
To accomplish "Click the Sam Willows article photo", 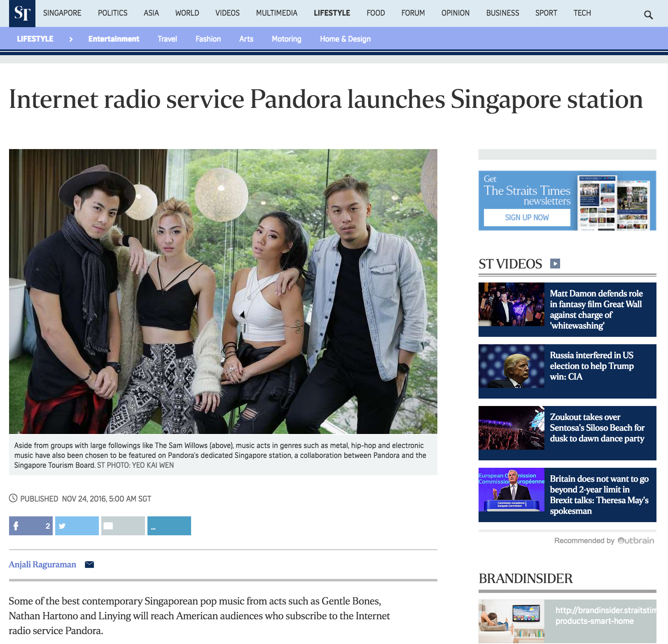I will [223, 292].
